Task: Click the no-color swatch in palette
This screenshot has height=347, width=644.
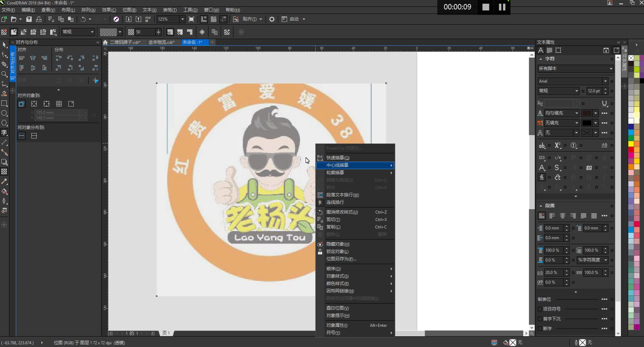Action: [x=631, y=58]
